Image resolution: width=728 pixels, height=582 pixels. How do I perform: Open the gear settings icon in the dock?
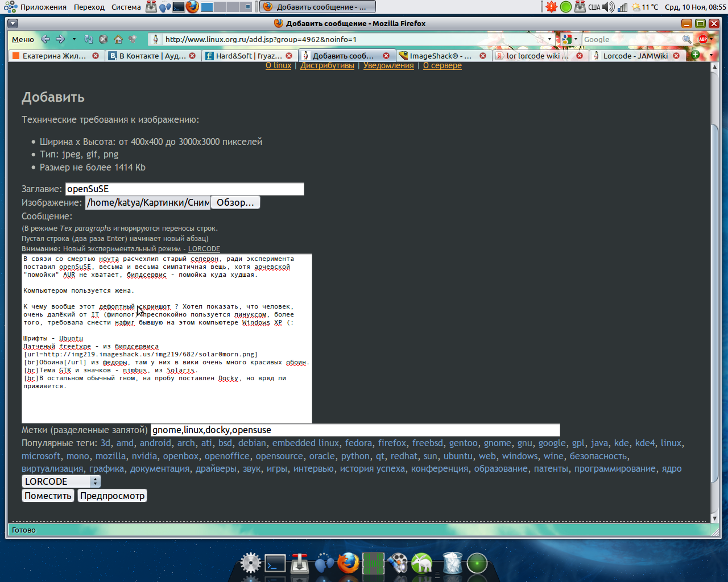(250, 563)
